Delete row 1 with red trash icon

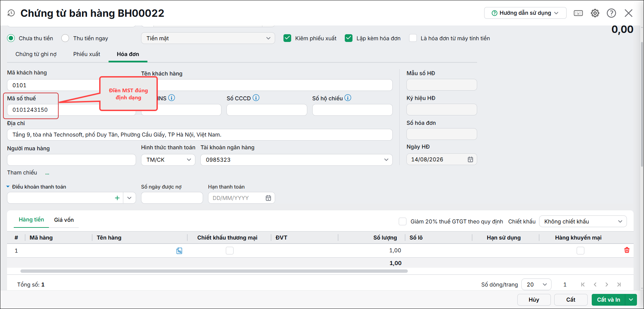click(x=627, y=250)
